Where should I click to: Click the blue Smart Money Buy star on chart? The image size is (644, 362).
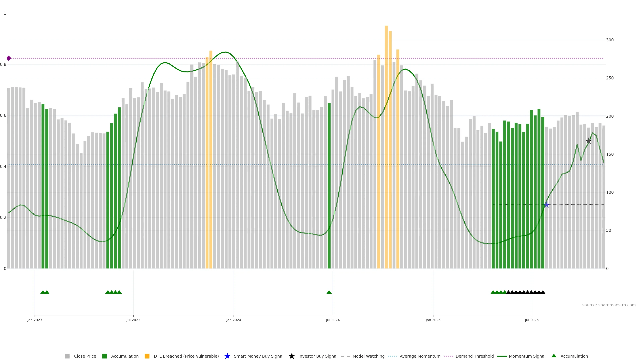click(x=547, y=205)
